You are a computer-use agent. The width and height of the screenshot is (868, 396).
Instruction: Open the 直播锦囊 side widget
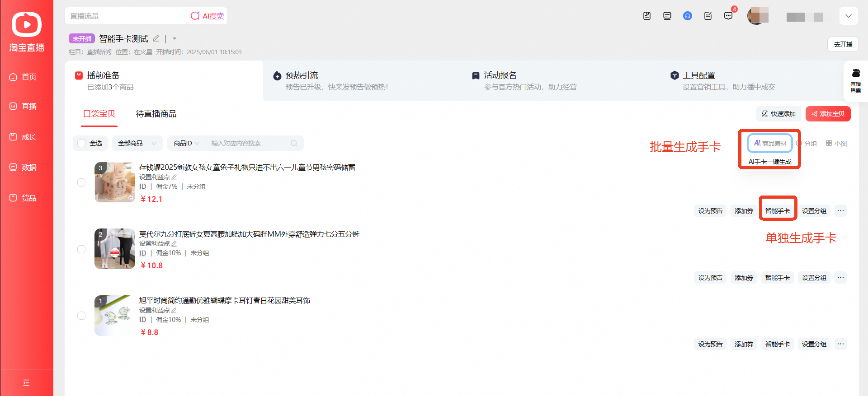tap(856, 81)
